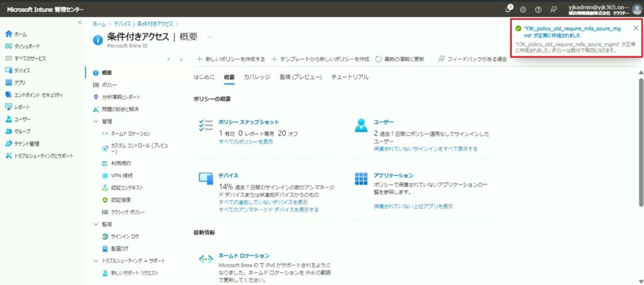Open VPN 接続 menu item
This screenshot has height=285, width=644.
click(x=118, y=176)
